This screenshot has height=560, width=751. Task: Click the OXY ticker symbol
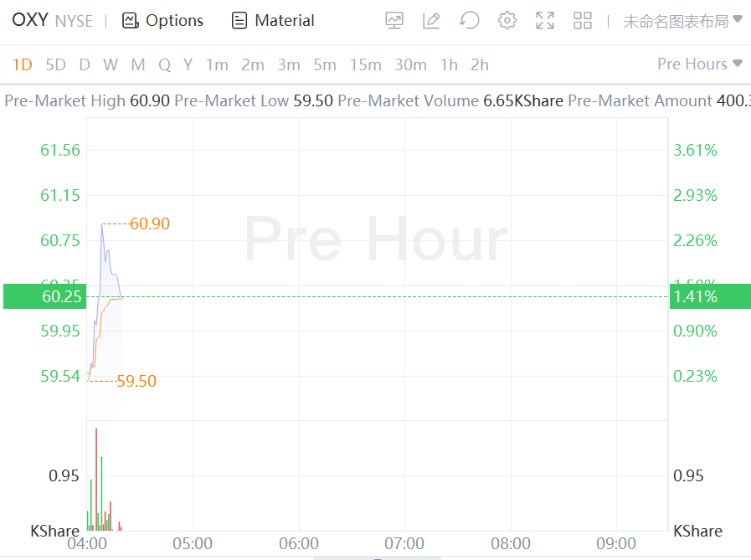click(30, 21)
